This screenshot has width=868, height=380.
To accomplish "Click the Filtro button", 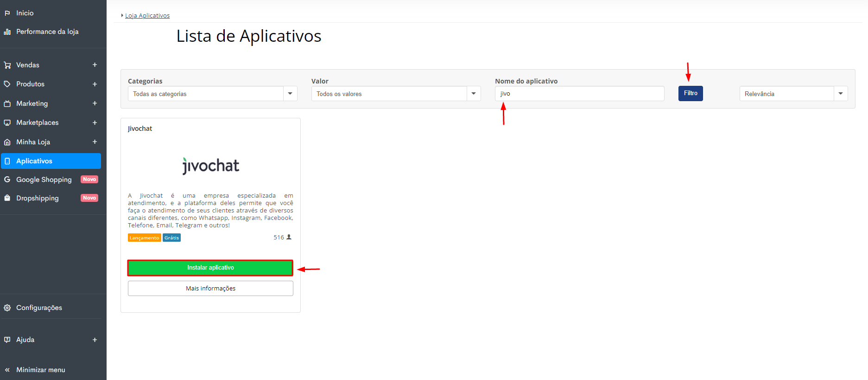I will [691, 93].
